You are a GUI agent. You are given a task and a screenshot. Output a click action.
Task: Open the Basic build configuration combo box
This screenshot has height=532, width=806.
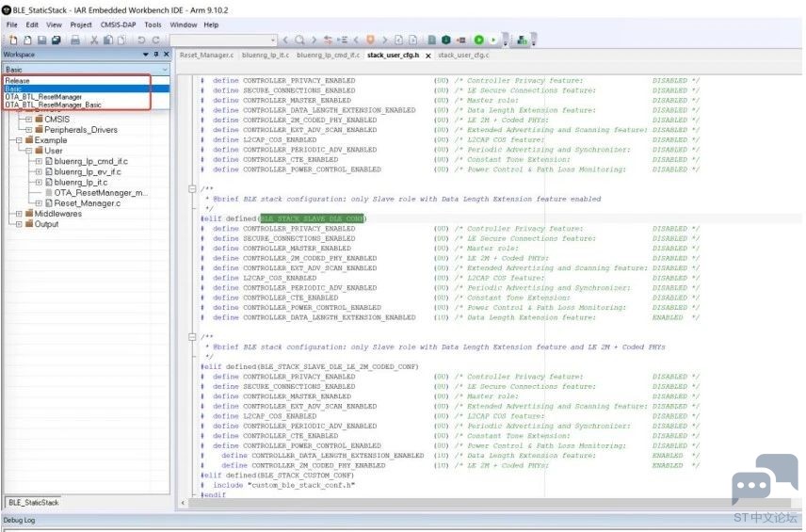pos(86,70)
